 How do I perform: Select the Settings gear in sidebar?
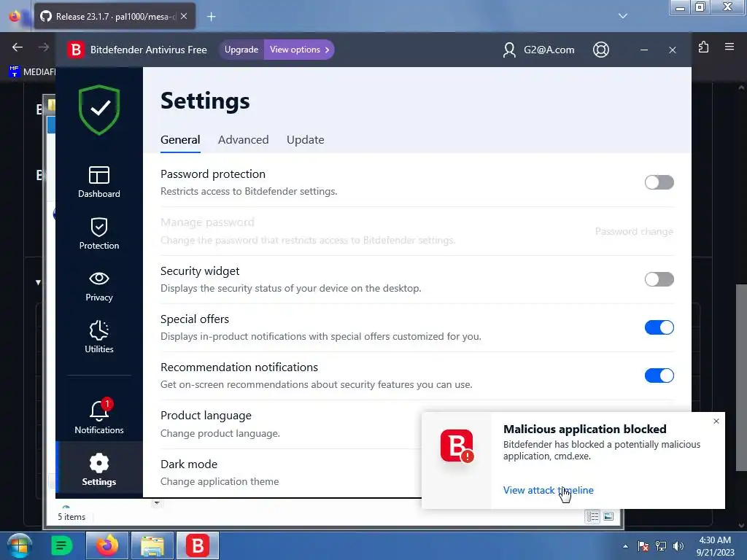(99, 470)
